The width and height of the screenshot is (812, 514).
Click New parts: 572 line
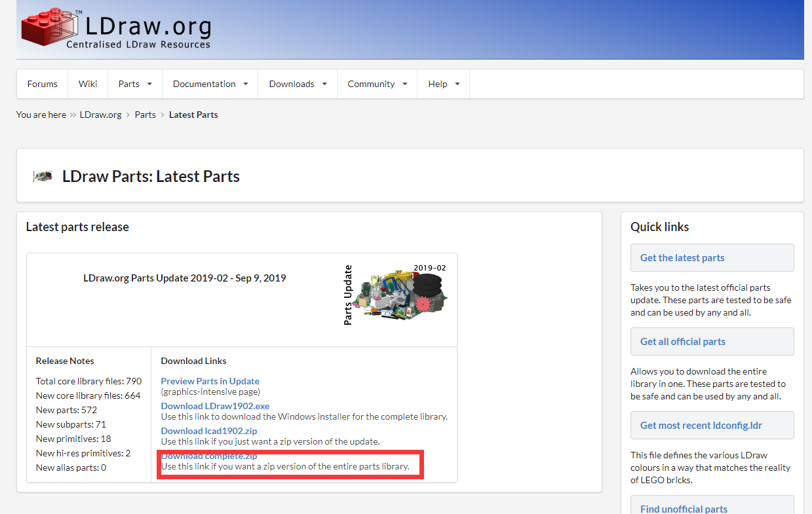pyautogui.click(x=66, y=410)
